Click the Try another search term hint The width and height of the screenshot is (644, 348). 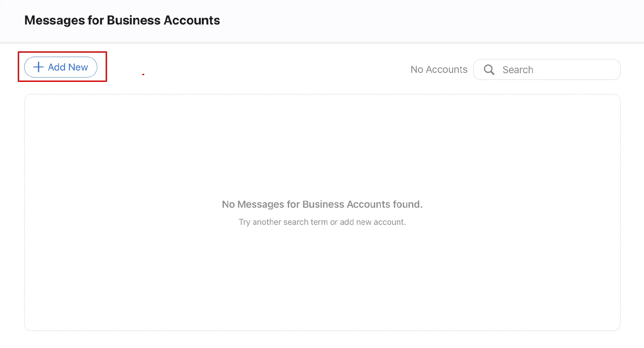(322, 222)
